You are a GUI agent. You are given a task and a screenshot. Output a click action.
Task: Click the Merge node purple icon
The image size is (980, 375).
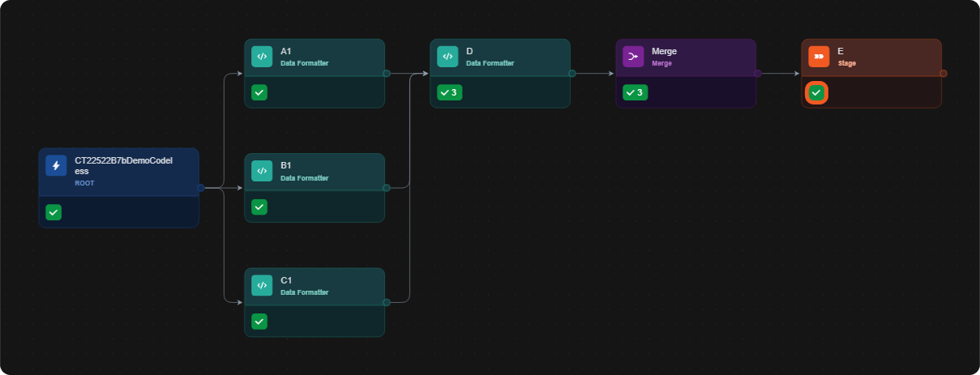coord(633,57)
